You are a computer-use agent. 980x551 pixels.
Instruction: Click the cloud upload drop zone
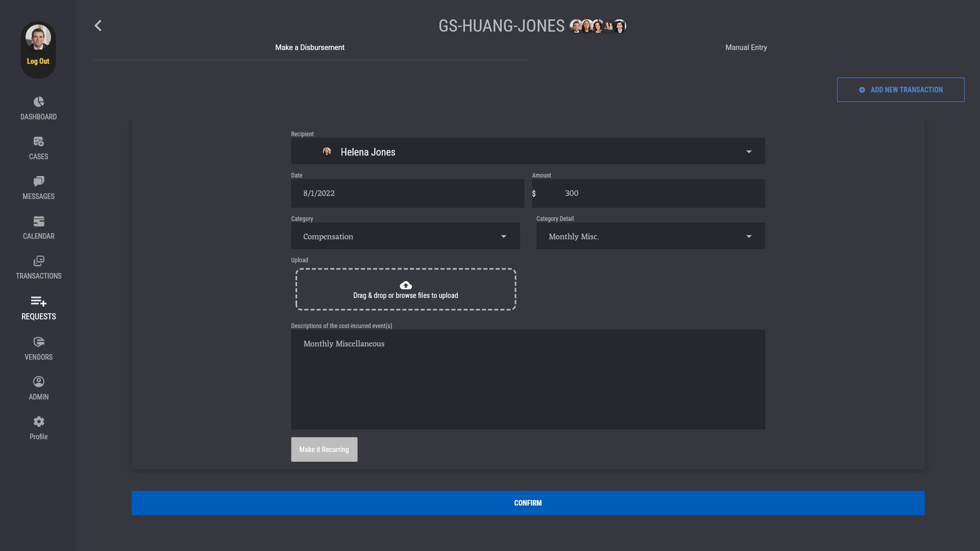[405, 289]
